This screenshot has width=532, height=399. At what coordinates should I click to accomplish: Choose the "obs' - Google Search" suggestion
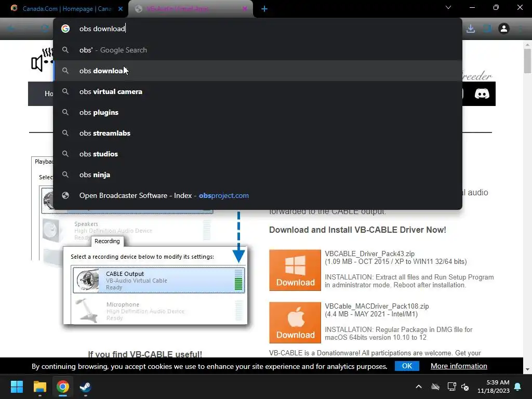[x=258, y=50]
